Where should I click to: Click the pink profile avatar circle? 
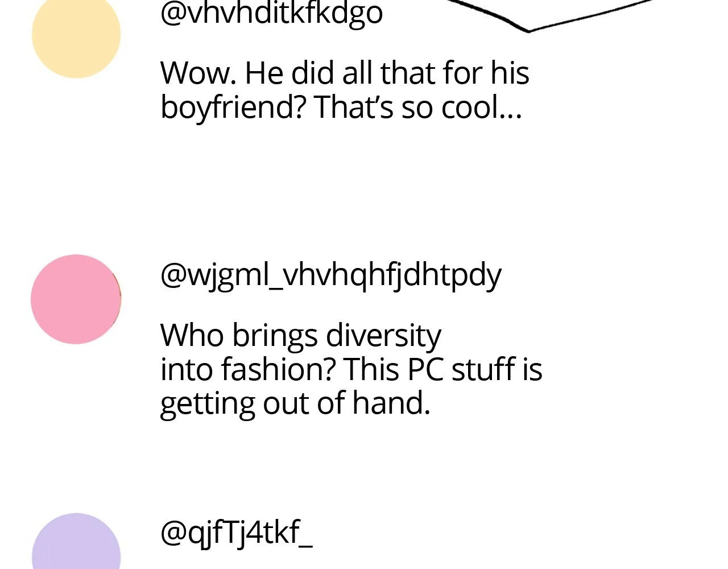(x=76, y=299)
